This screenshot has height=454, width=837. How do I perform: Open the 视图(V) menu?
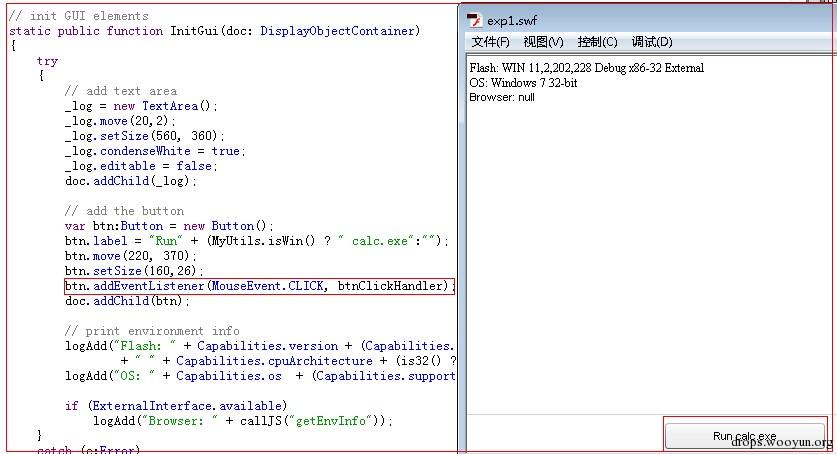[x=543, y=42]
